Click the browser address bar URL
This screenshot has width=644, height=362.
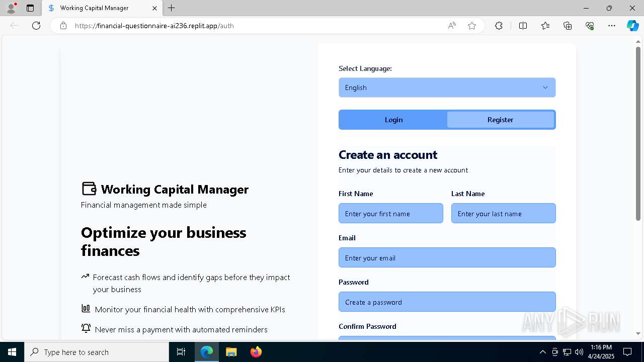(x=154, y=26)
